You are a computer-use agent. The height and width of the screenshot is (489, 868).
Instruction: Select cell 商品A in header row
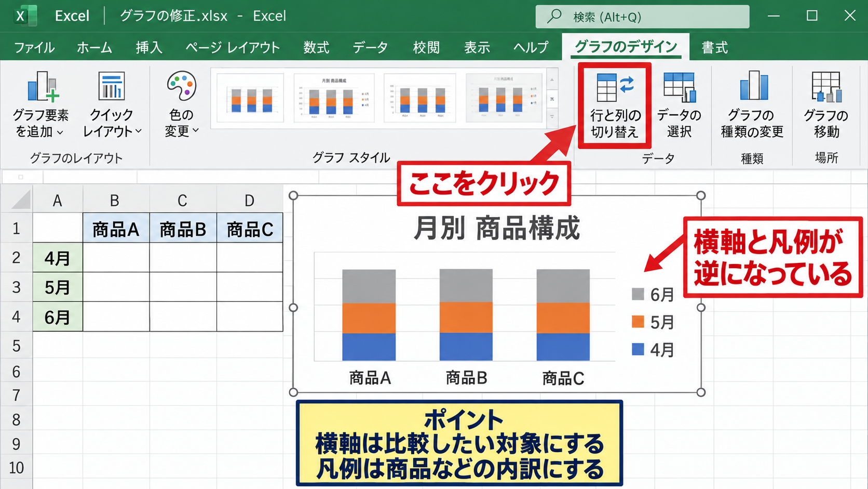pyautogui.click(x=116, y=228)
